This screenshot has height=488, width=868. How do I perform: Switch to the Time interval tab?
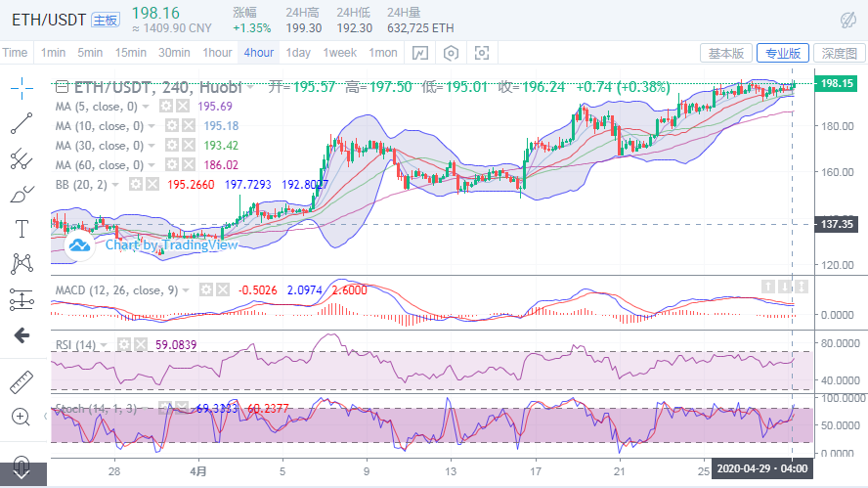pos(15,53)
